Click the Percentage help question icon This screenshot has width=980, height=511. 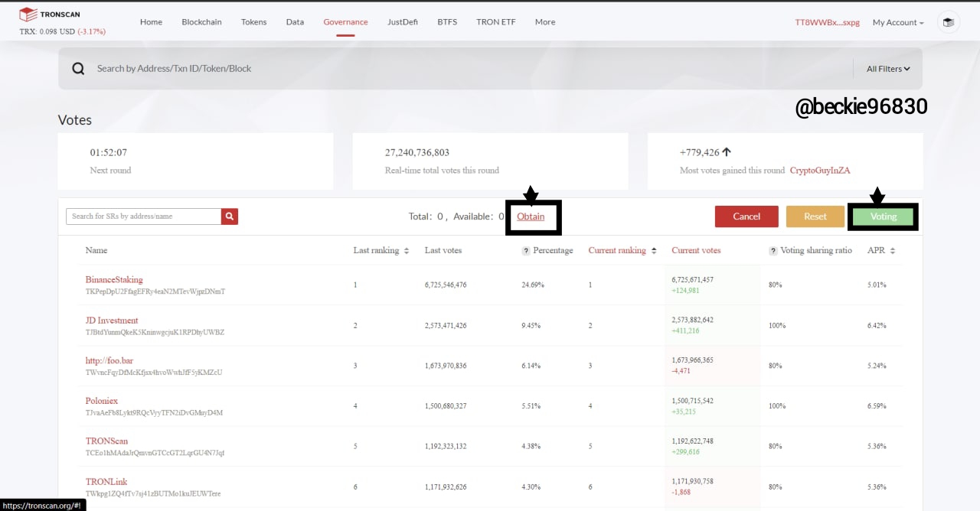526,251
